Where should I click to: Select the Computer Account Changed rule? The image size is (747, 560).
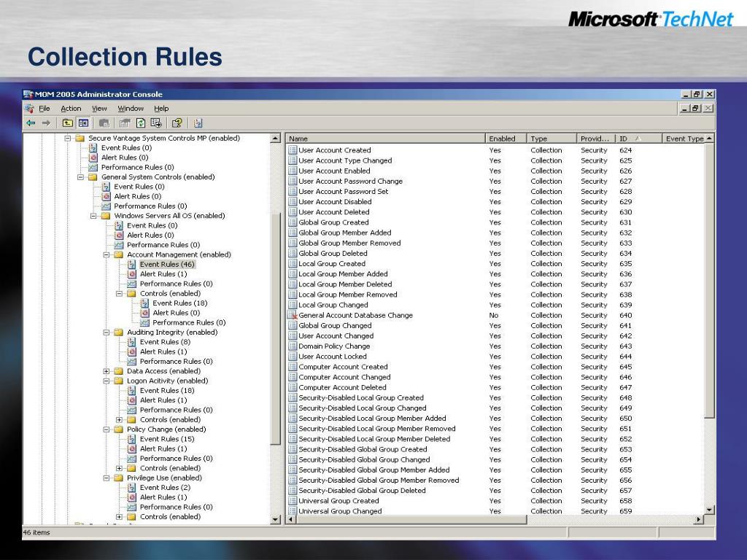point(344,377)
